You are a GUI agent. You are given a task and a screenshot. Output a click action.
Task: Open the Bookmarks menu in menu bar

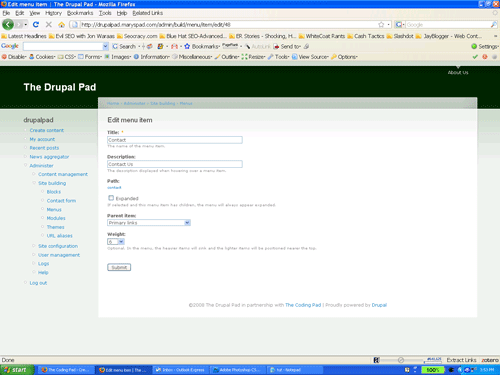[x=80, y=13]
